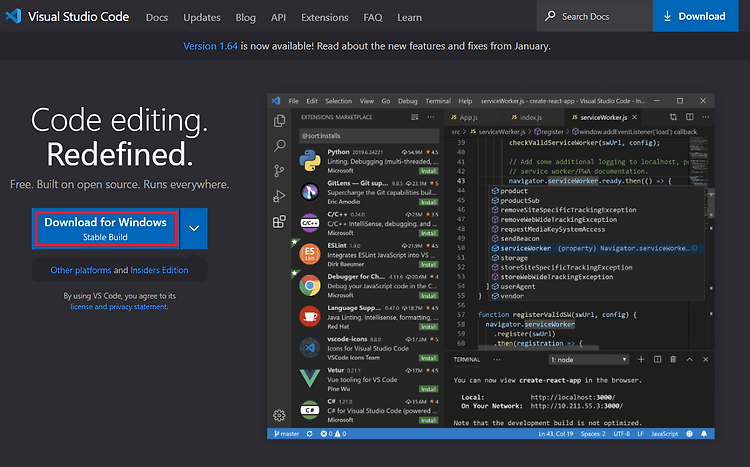Click Download for Windows Stable Build
Image resolution: width=750 pixels, height=467 pixels.
tap(106, 229)
